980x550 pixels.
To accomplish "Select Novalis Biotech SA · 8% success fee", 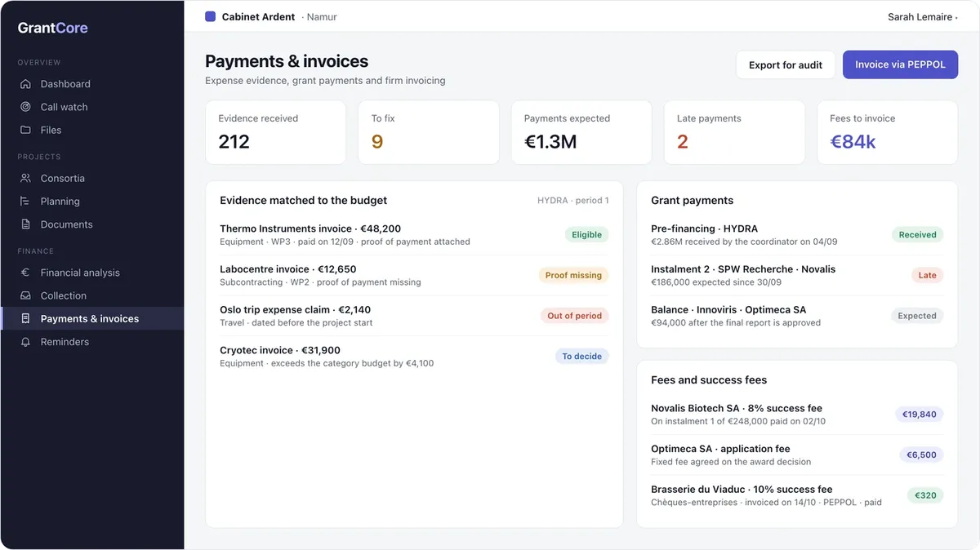I will (x=797, y=415).
